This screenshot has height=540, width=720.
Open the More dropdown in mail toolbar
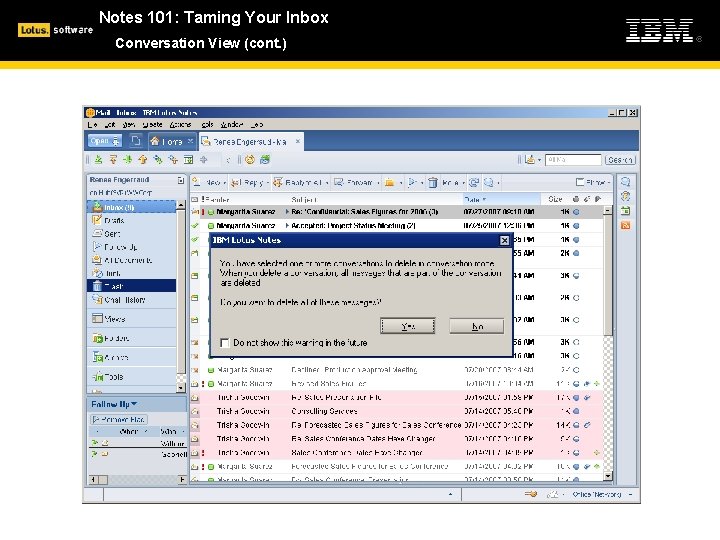coord(453,183)
